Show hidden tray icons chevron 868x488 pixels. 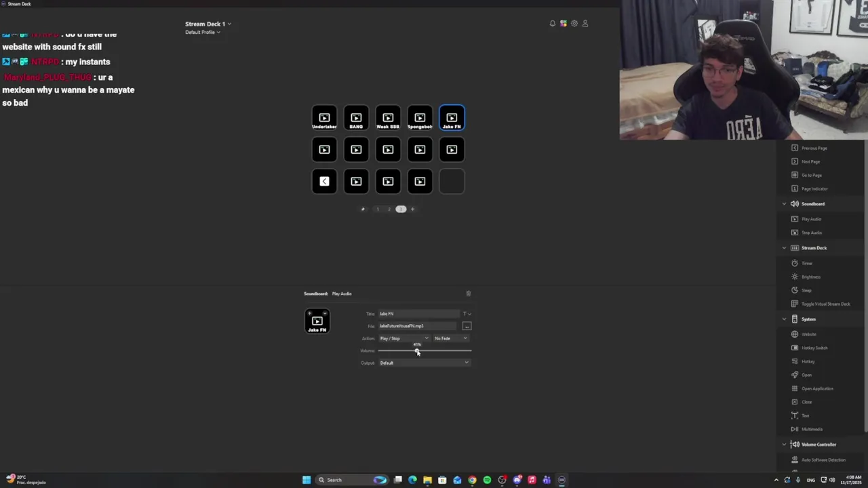tap(776, 480)
